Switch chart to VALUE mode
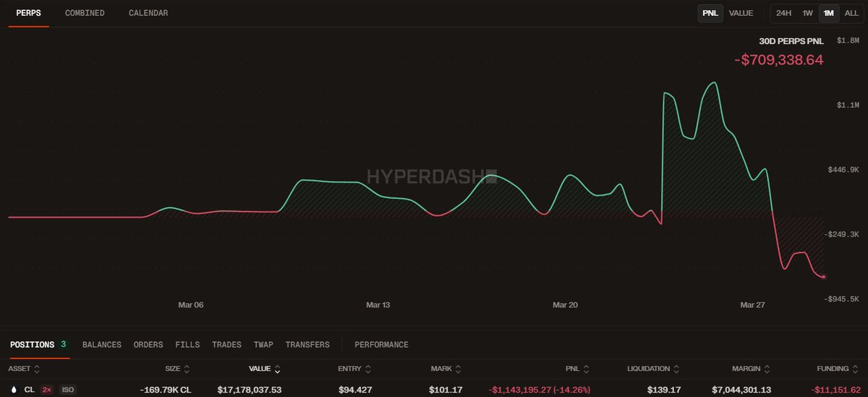Screen dimensions: 868x397 (741, 13)
